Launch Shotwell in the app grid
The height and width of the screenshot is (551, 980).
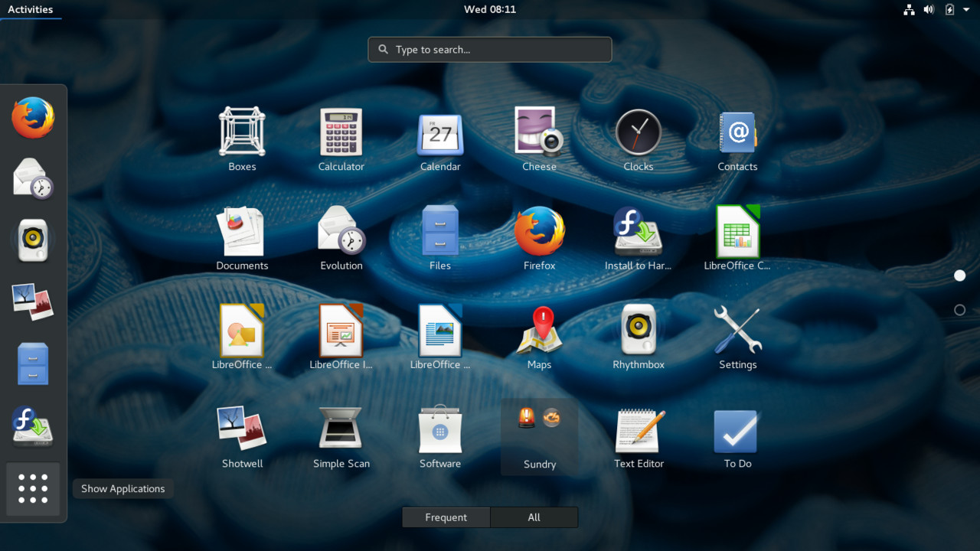tap(242, 436)
